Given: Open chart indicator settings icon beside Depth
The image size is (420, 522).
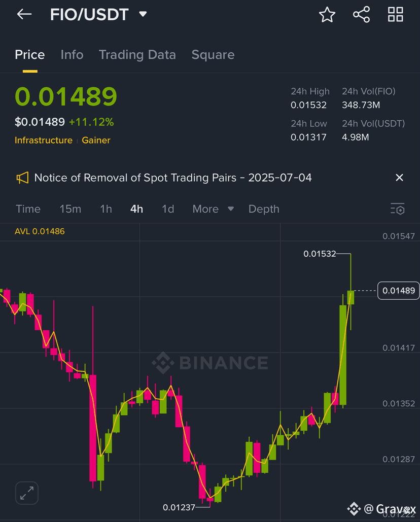Looking at the screenshot, I should [397, 208].
